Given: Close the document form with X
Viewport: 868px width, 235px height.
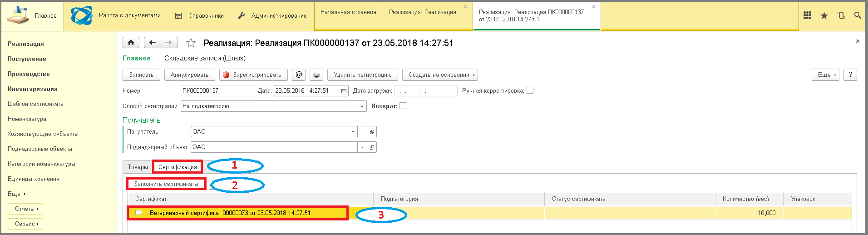Looking at the screenshot, I should [858, 41].
